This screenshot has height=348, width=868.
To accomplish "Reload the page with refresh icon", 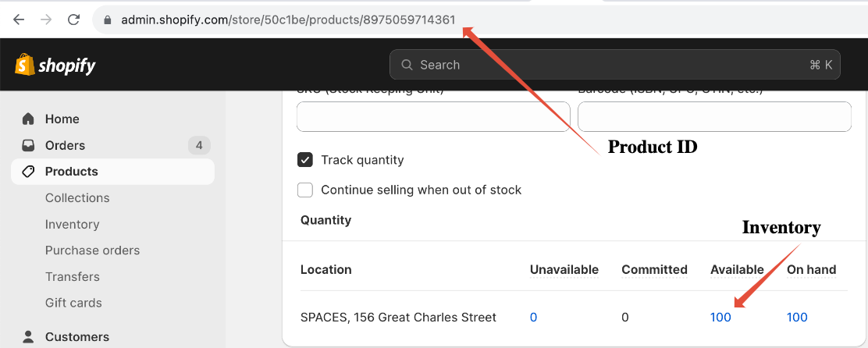I will point(73,20).
